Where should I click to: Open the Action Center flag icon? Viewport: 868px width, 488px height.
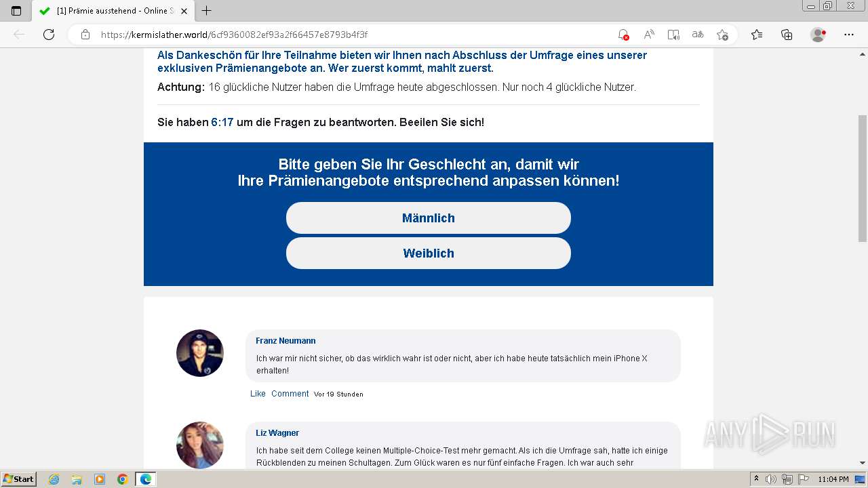point(804,479)
